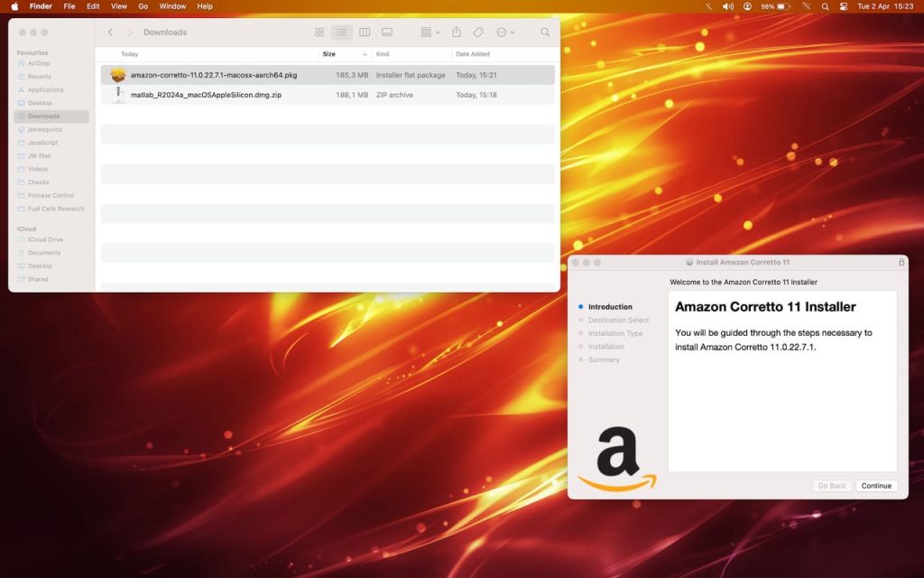924x578 pixels.
Task: Open the View menu
Action: point(119,6)
